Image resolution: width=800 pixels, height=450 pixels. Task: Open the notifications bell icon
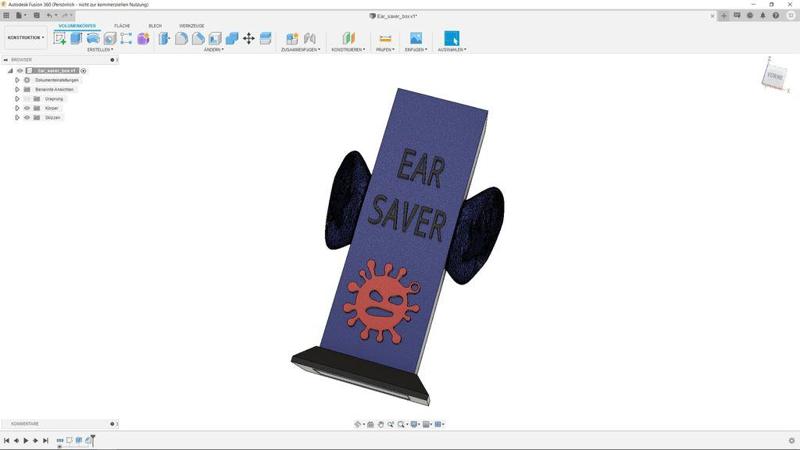pyautogui.click(x=763, y=16)
